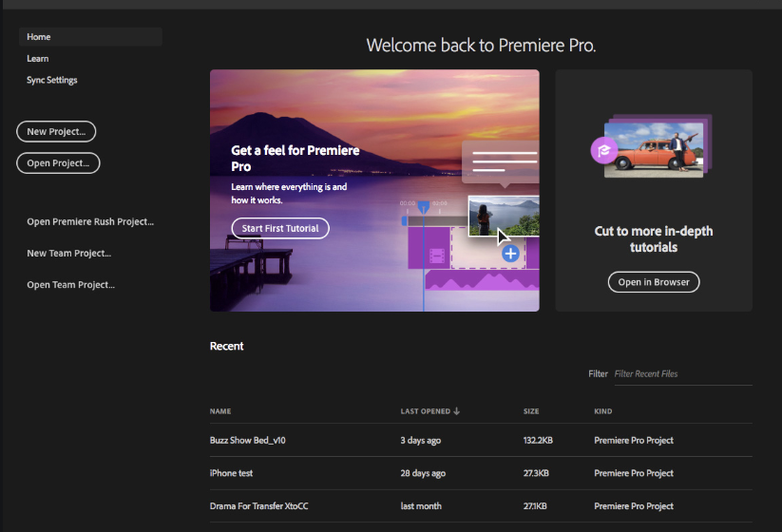Click '28 days ago' entry
782x532 pixels.
click(423, 473)
